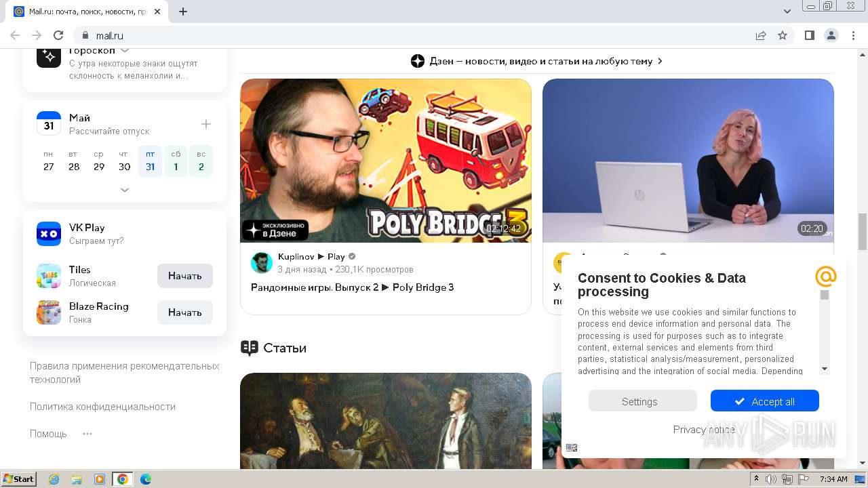Reload the mail.ru page

pos(58,35)
